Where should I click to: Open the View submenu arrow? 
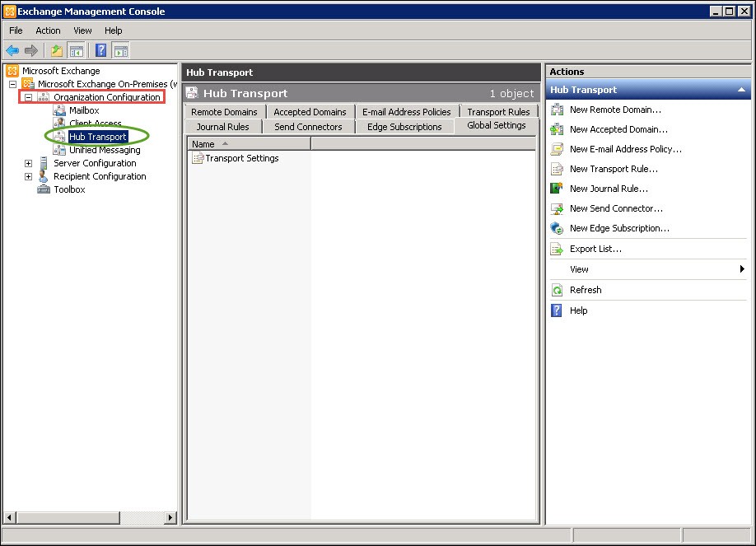click(x=743, y=268)
